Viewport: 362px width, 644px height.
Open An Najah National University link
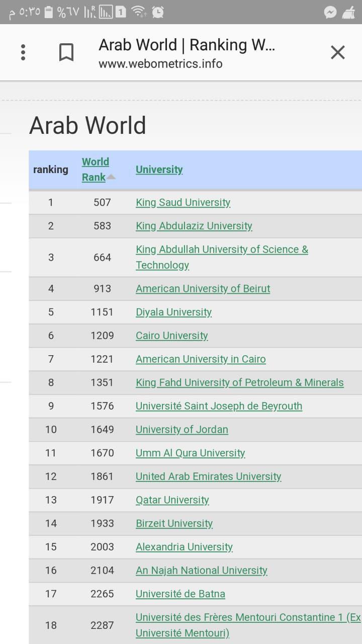202,571
